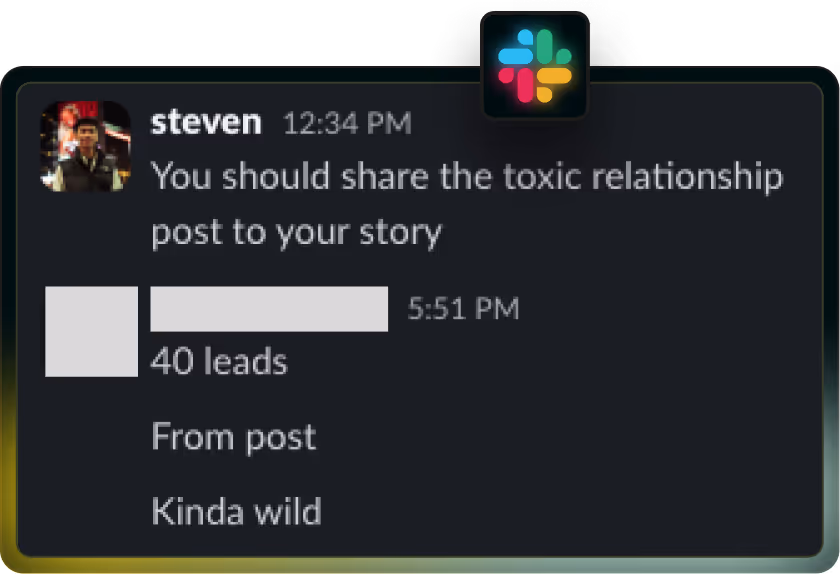Click the "post to your story" text line
The height and width of the screenshot is (574, 840).
[x=296, y=233]
